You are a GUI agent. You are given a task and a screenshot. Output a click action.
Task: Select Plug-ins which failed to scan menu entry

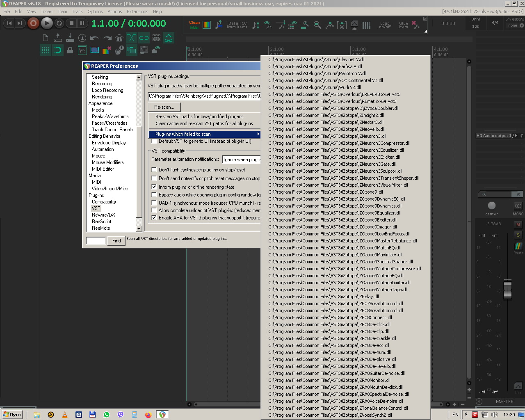(204, 134)
